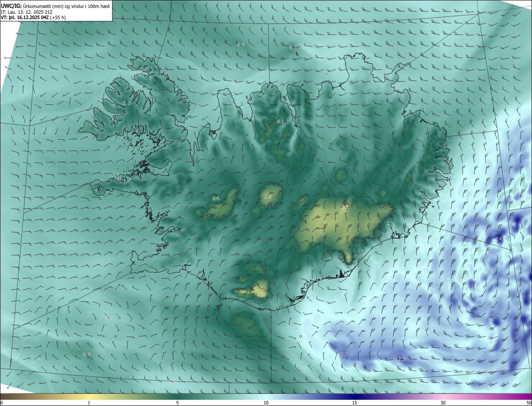Click the 3.0 value on the central glacier

tap(268, 196)
